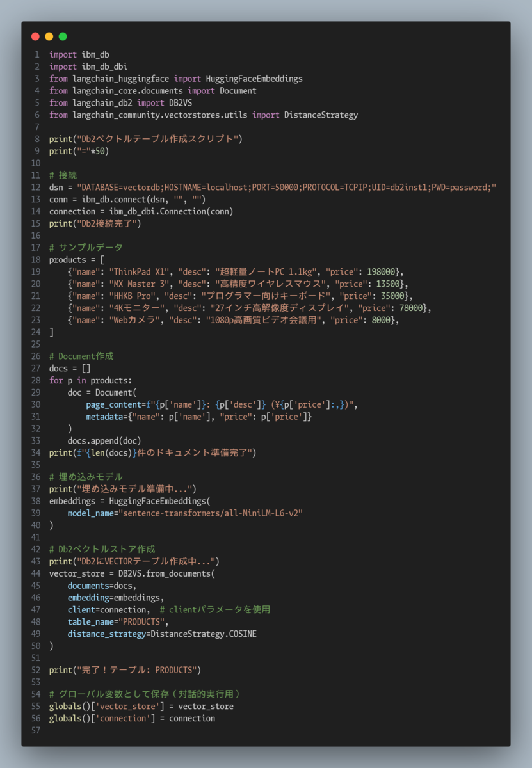Click the # サンプルデータ comment
The width and height of the screenshot is (532, 768).
tap(86, 247)
